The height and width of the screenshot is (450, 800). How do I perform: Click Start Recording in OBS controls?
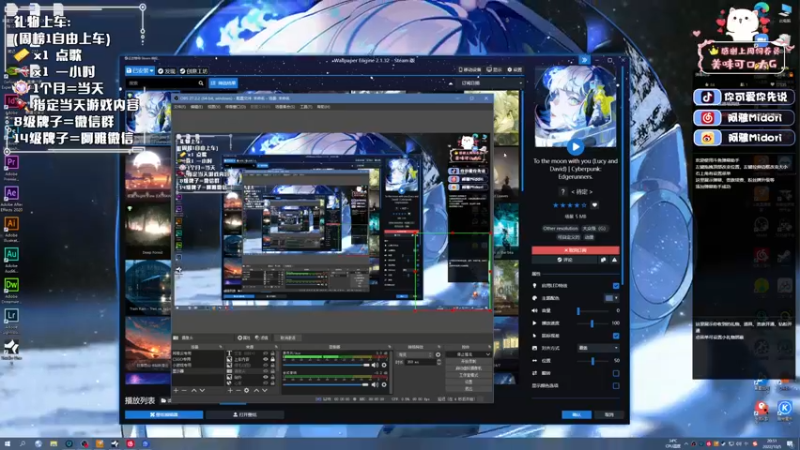pos(468,361)
